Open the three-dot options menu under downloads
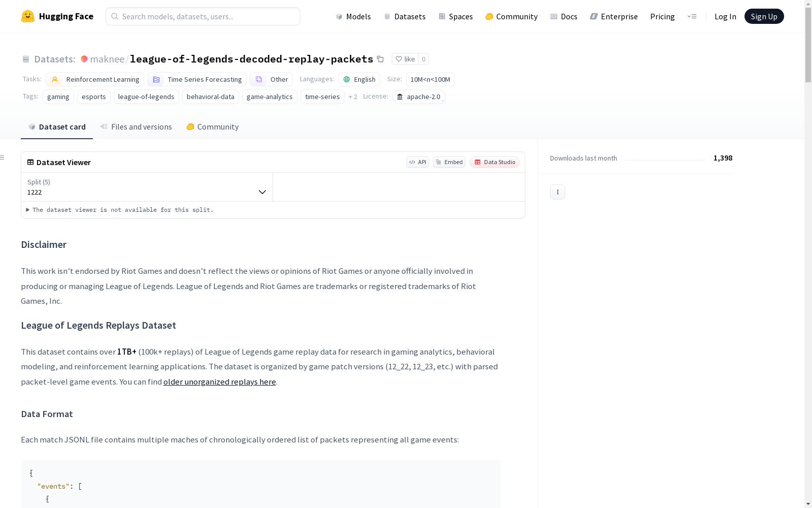The image size is (812, 508). (x=558, y=192)
